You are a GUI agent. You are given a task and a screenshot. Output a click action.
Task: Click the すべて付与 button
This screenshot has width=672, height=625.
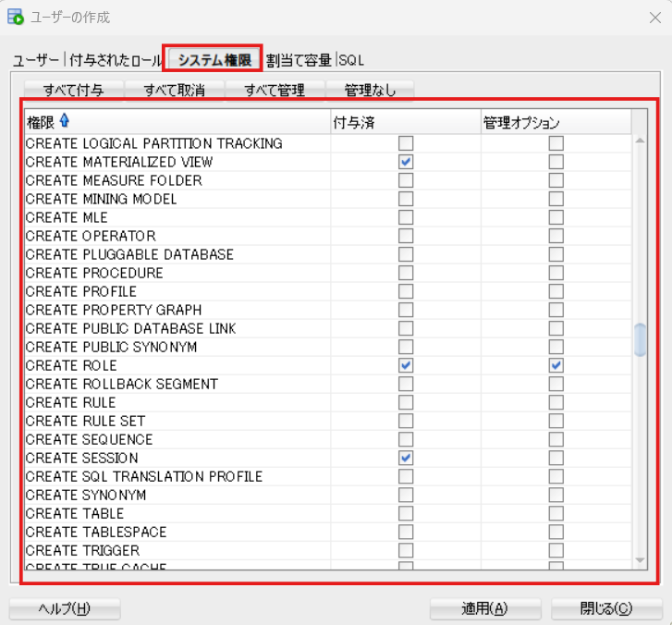pyautogui.click(x=74, y=90)
